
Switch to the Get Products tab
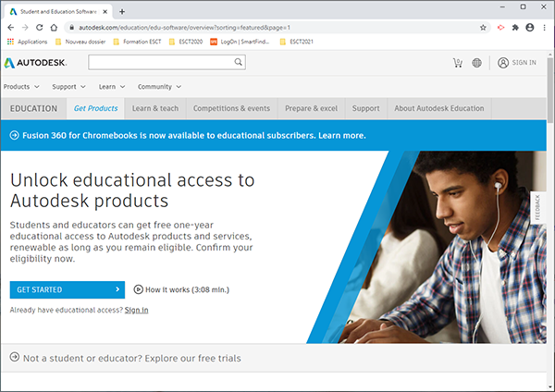(x=95, y=108)
